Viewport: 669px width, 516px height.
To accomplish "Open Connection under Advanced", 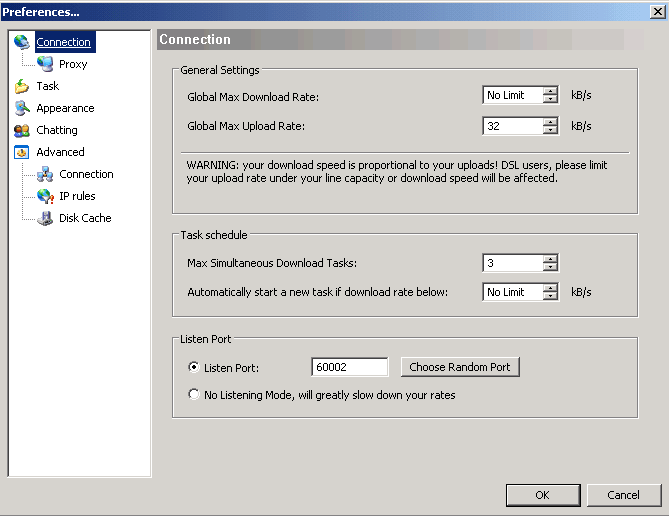I will [86, 174].
